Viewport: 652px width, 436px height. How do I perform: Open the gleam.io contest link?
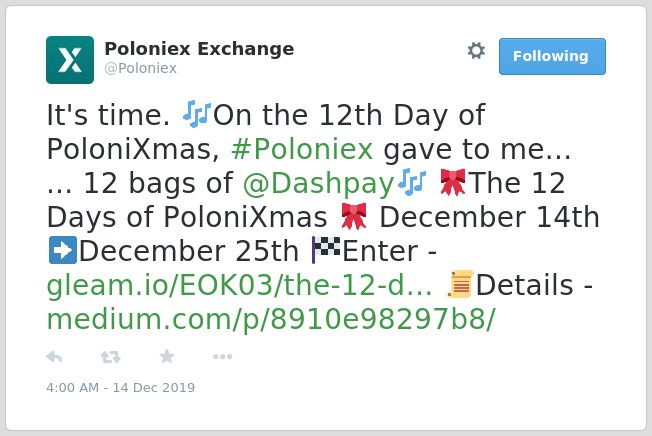[x=240, y=285]
